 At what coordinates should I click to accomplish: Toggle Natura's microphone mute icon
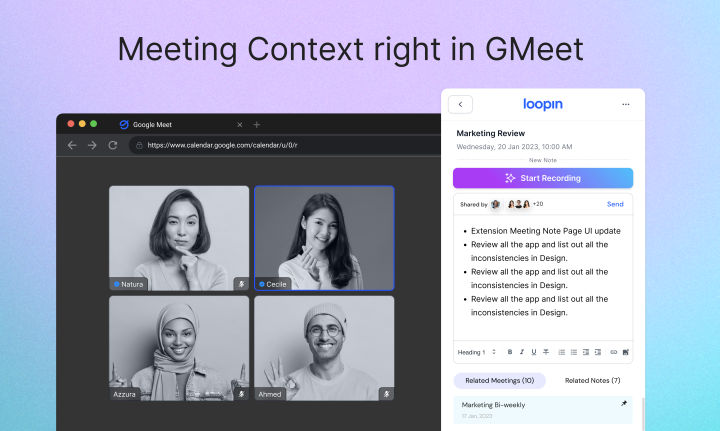point(240,284)
